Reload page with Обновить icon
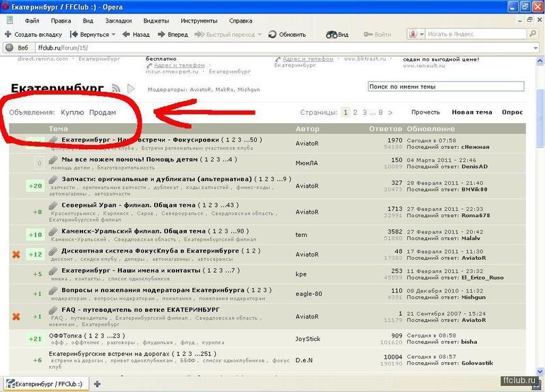Image resolution: width=545 pixels, height=392 pixels. [x=272, y=34]
